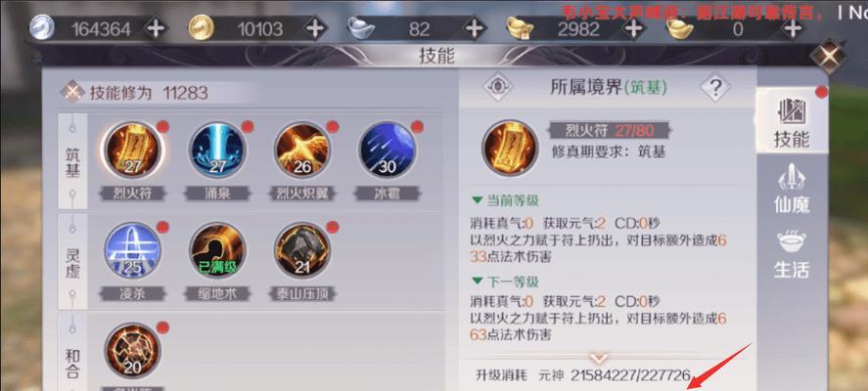This screenshot has width=868, height=391.
Task: Close the 技能 panel with the X
Action: pos(829,56)
